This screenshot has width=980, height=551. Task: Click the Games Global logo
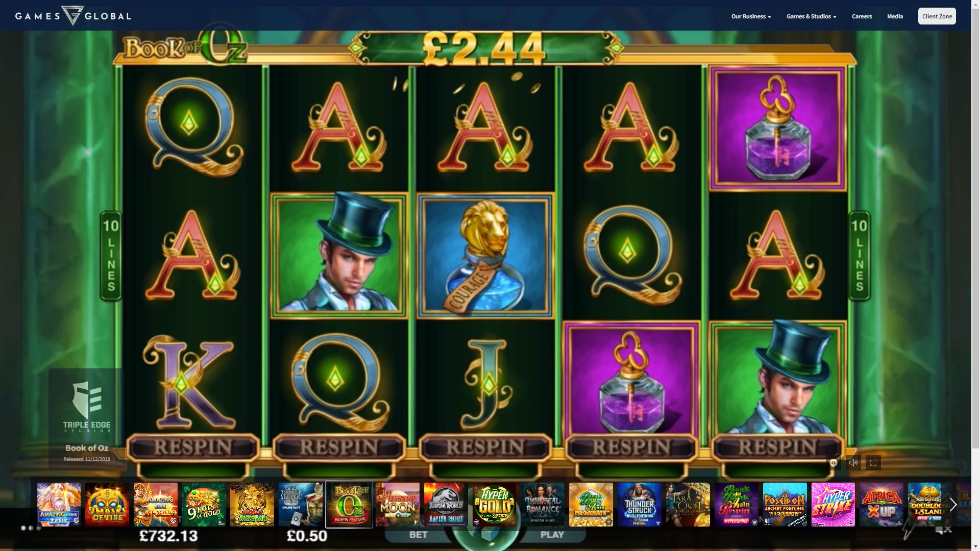point(73,16)
